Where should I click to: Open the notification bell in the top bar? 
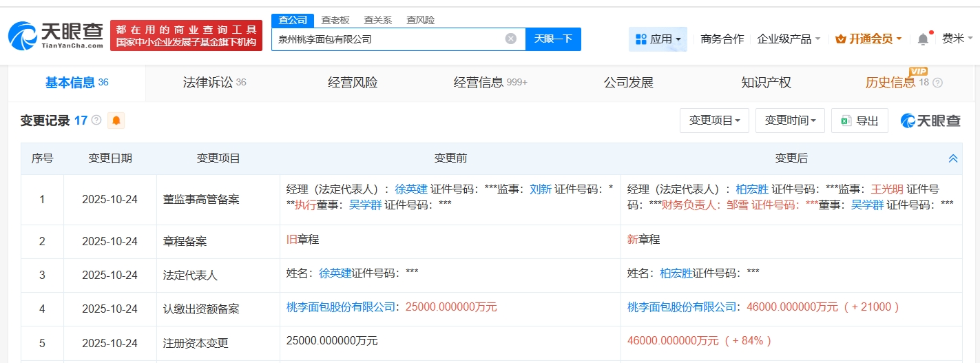pos(923,39)
